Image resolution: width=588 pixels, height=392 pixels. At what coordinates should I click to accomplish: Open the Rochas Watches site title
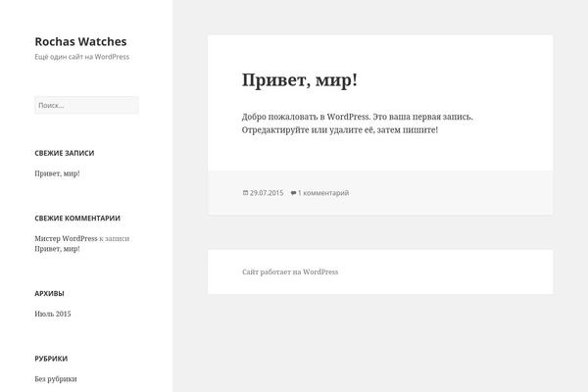(80, 41)
